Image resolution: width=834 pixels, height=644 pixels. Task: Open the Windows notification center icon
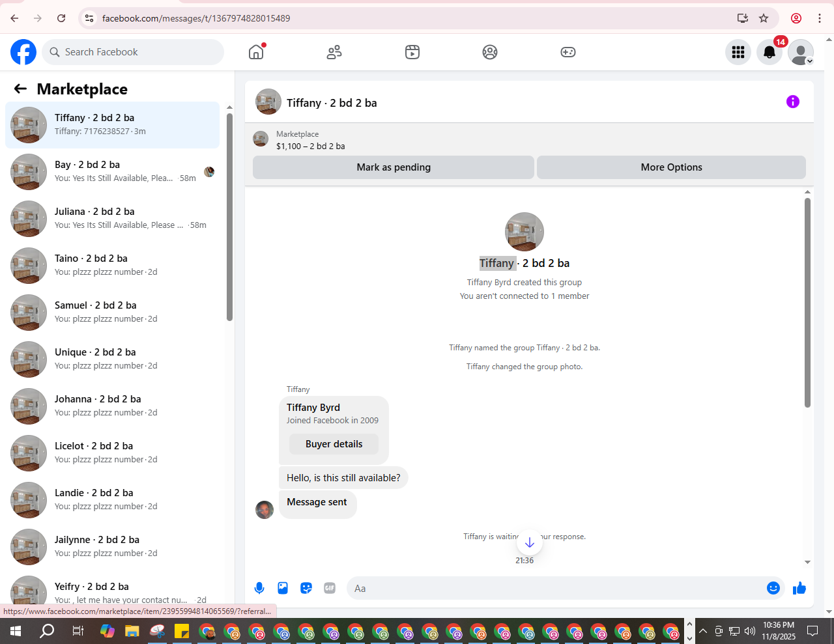[812, 631]
